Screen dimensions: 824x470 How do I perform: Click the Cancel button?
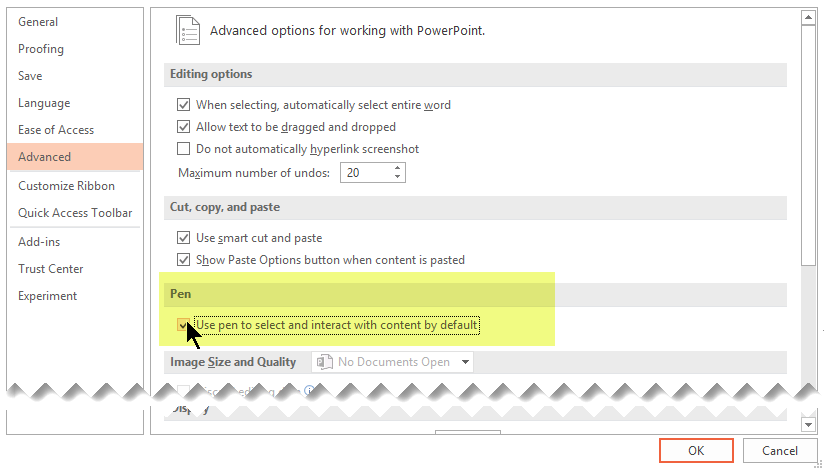pos(780,451)
